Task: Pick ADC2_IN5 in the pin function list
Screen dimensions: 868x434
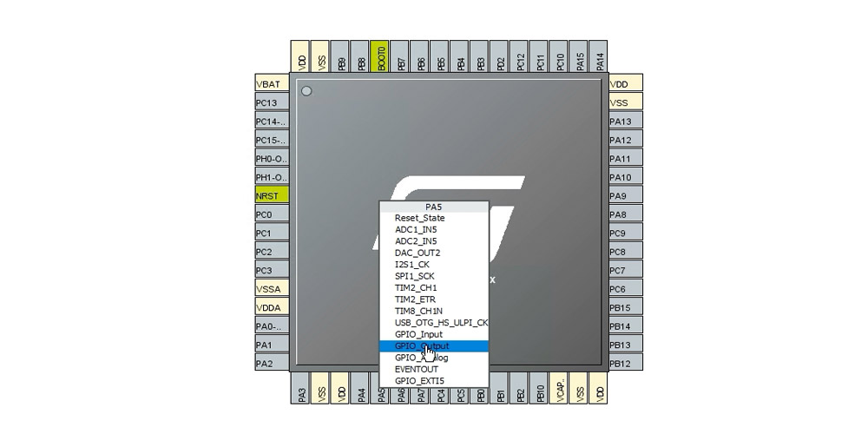Action: tap(433, 241)
